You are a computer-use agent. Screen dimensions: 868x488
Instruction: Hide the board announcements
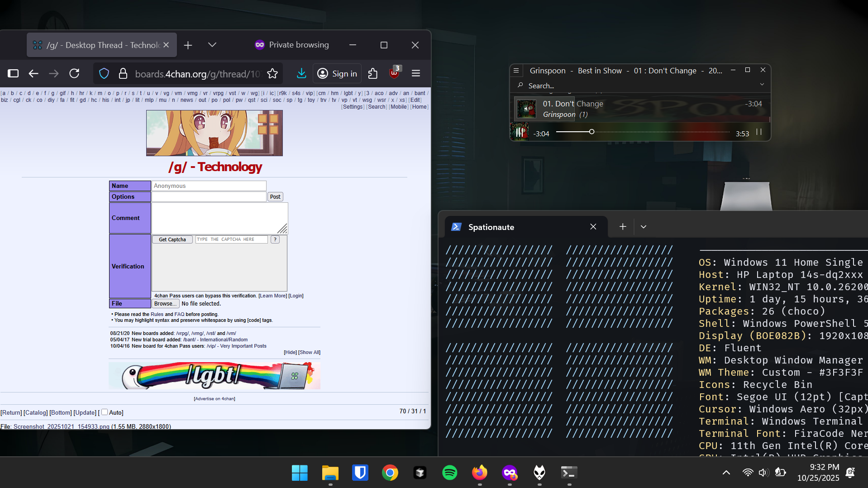tap(291, 353)
